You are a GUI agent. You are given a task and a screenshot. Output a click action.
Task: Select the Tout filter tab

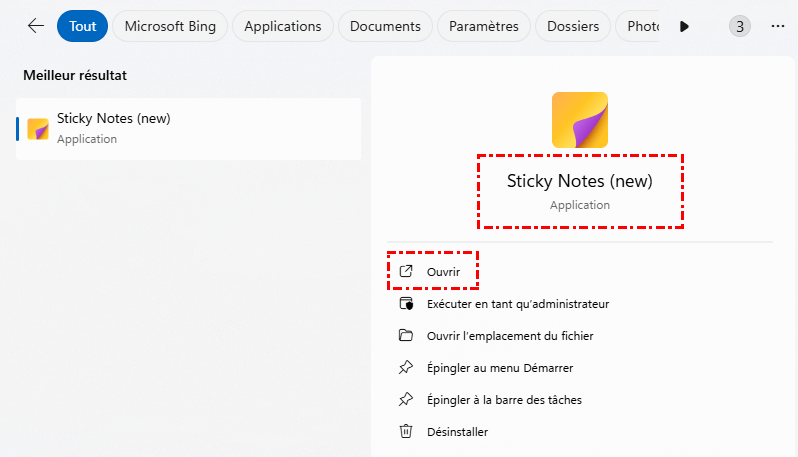click(x=82, y=26)
